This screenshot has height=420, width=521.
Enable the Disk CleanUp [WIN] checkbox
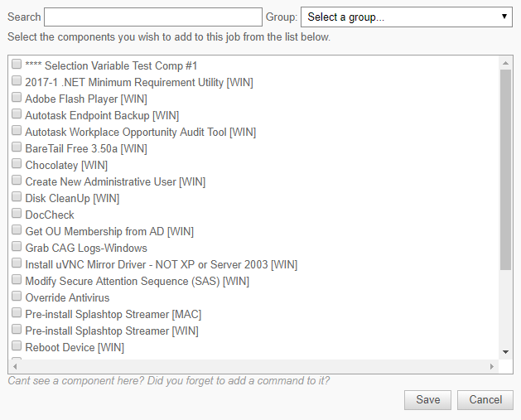pyautogui.click(x=17, y=196)
